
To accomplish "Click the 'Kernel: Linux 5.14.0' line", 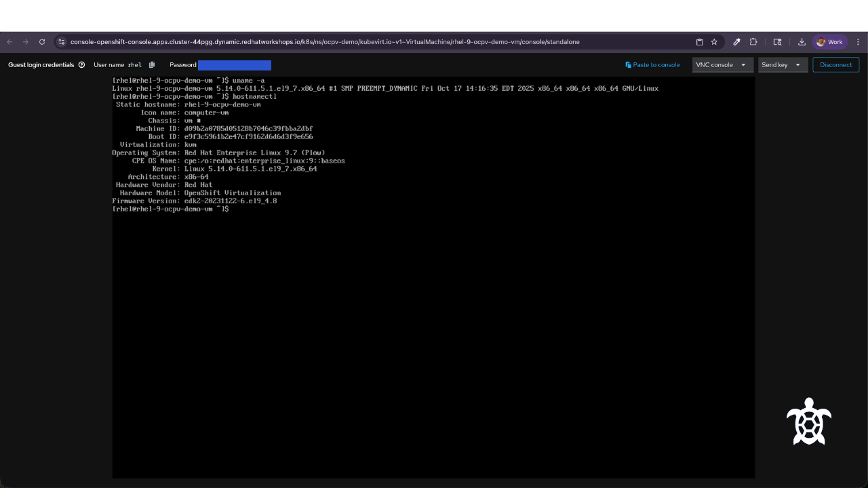I will tap(235, 169).
